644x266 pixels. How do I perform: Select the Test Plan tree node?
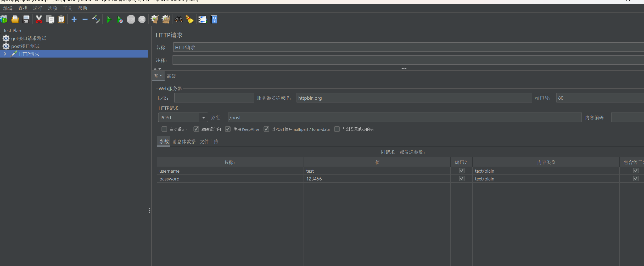[12, 31]
